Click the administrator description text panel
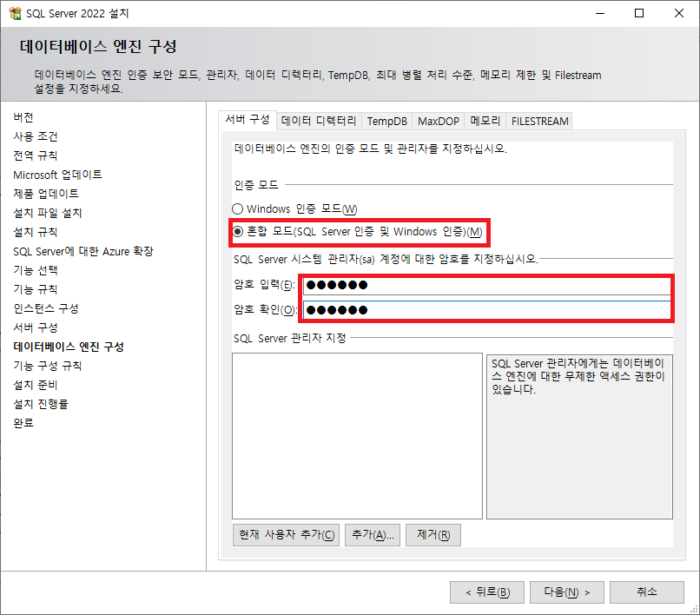The image size is (700, 615). (579, 437)
